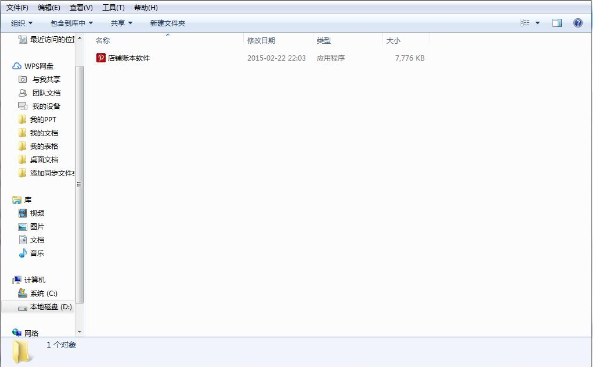The width and height of the screenshot is (593, 367).
Task: Select the 库 libraries icon
Action: [17, 200]
